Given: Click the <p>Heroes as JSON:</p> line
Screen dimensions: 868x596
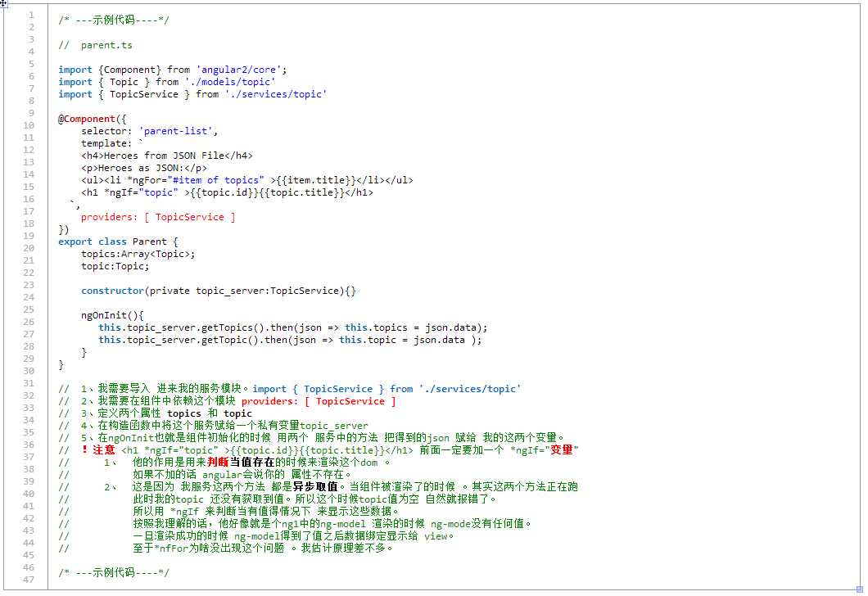Looking at the screenshot, I should click(144, 168).
